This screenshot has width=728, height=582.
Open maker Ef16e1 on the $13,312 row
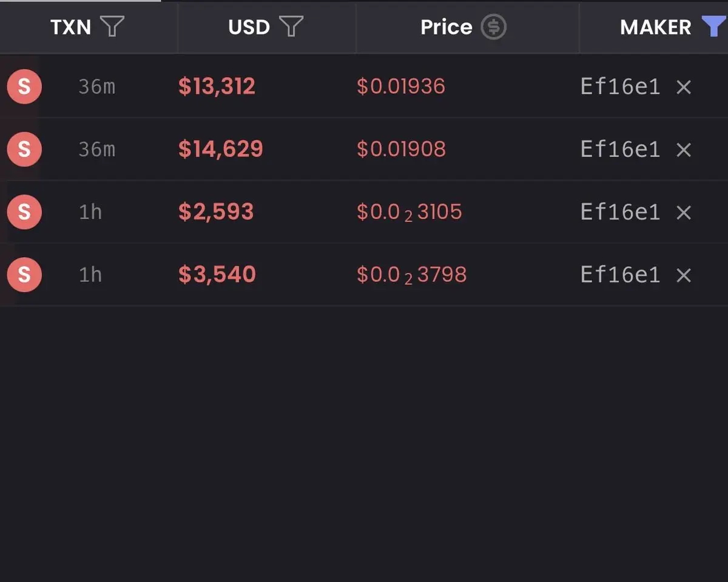[620, 87]
